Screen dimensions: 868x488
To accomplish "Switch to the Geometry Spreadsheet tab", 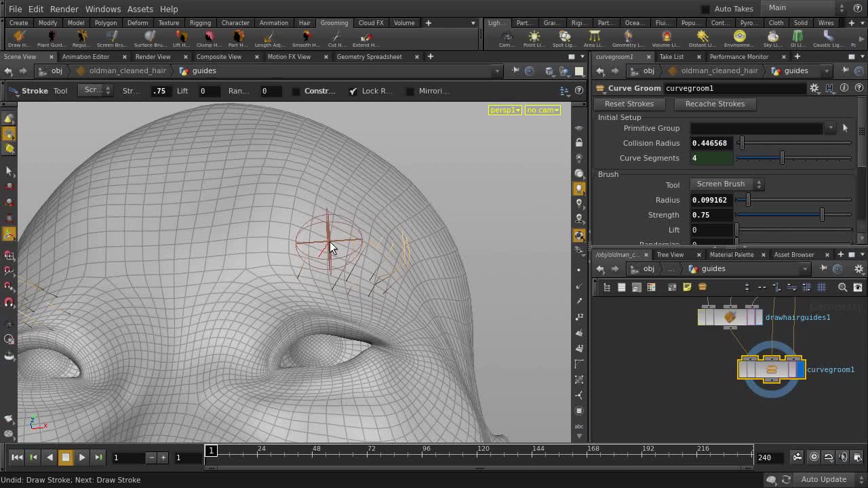I will click(x=369, y=57).
